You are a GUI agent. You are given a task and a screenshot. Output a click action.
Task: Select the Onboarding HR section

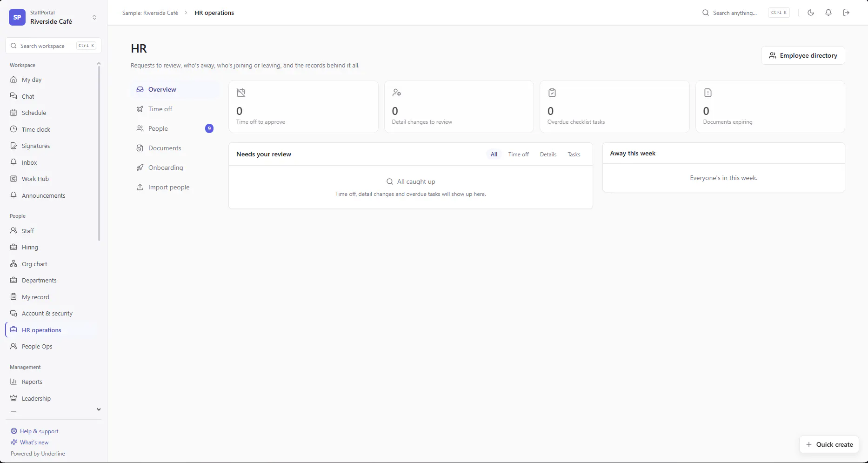coord(175,168)
